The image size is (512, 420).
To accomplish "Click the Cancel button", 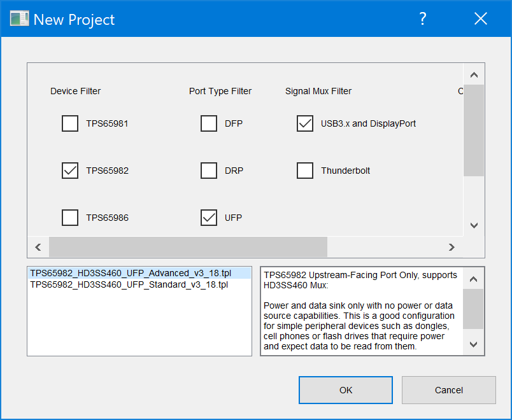I will (448, 390).
